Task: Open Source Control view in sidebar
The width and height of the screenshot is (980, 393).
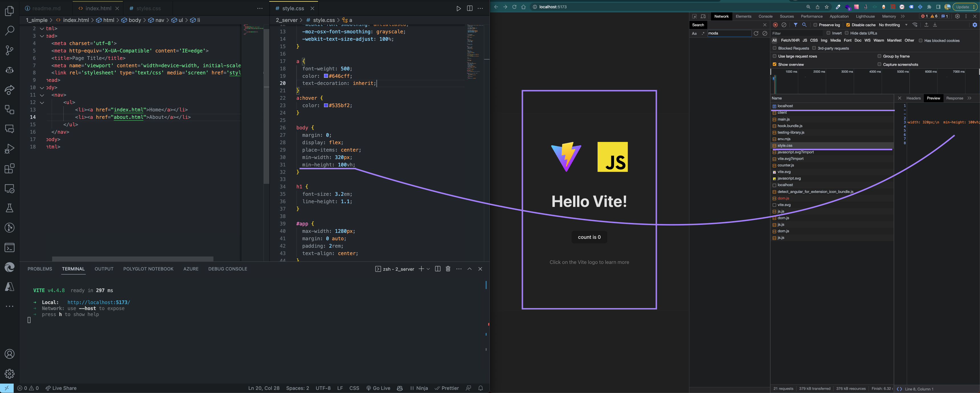Action: (x=9, y=50)
